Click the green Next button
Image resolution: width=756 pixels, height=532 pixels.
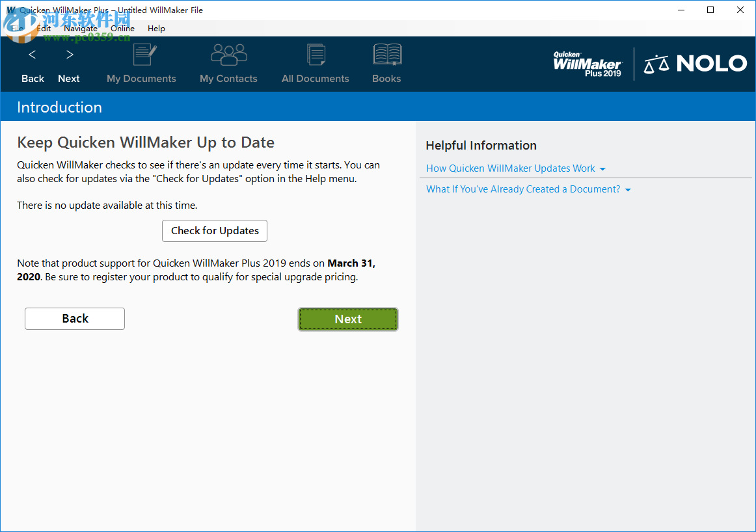[347, 319]
